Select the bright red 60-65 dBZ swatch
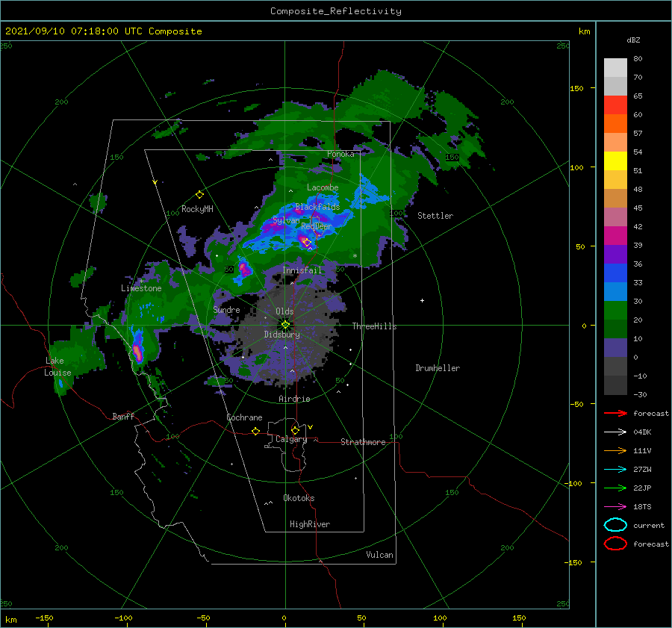This screenshot has width=672, height=628. 615,105
